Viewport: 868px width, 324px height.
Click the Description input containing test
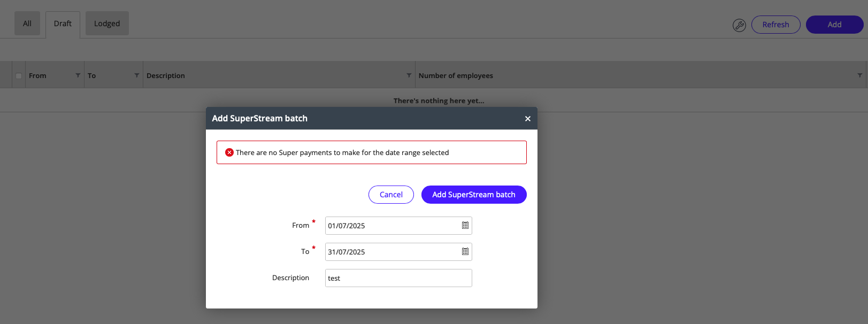(398, 278)
